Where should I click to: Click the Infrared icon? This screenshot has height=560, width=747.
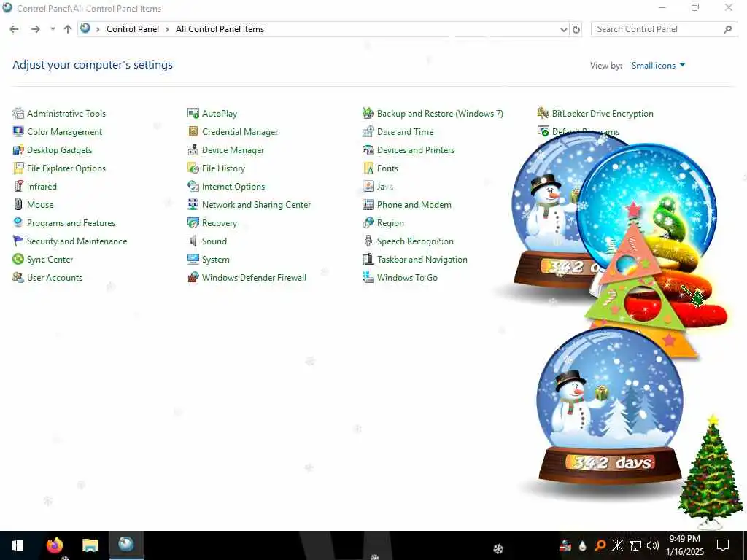click(18, 186)
